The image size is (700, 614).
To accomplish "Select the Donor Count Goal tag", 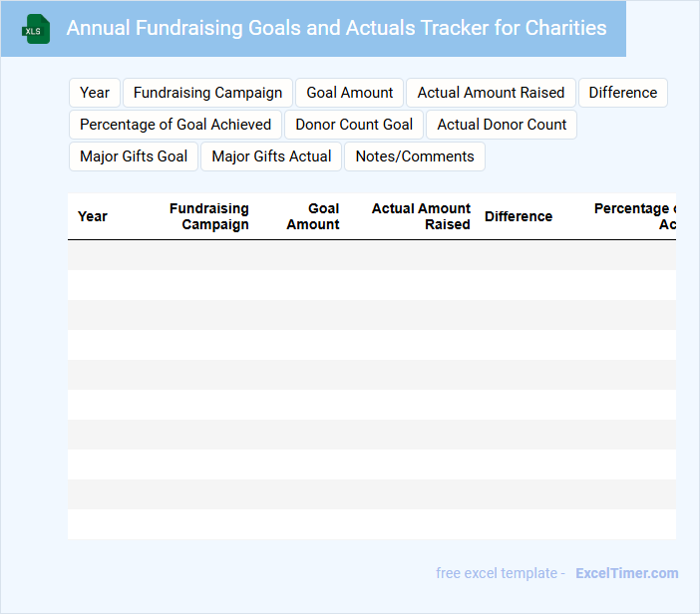I will pyautogui.click(x=354, y=125).
